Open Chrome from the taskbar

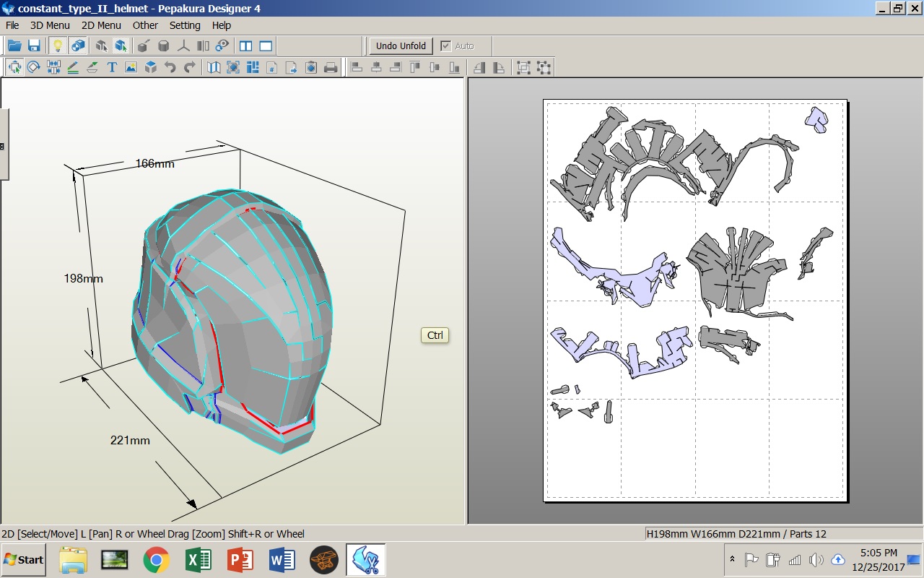(156, 560)
